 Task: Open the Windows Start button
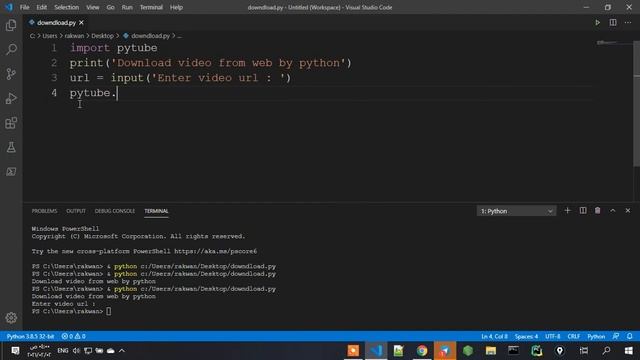pyautogui.click(x=629, y=351)
